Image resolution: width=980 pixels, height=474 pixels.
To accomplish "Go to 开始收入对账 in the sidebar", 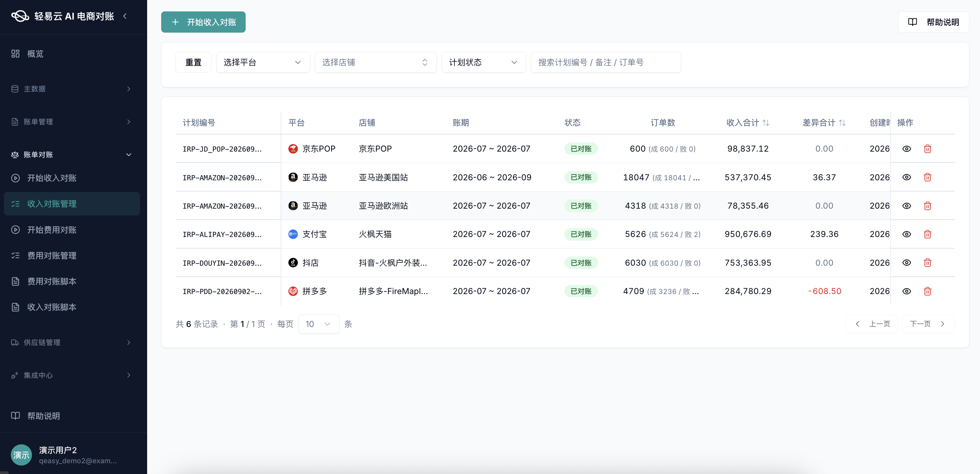I will click(72, 178).
